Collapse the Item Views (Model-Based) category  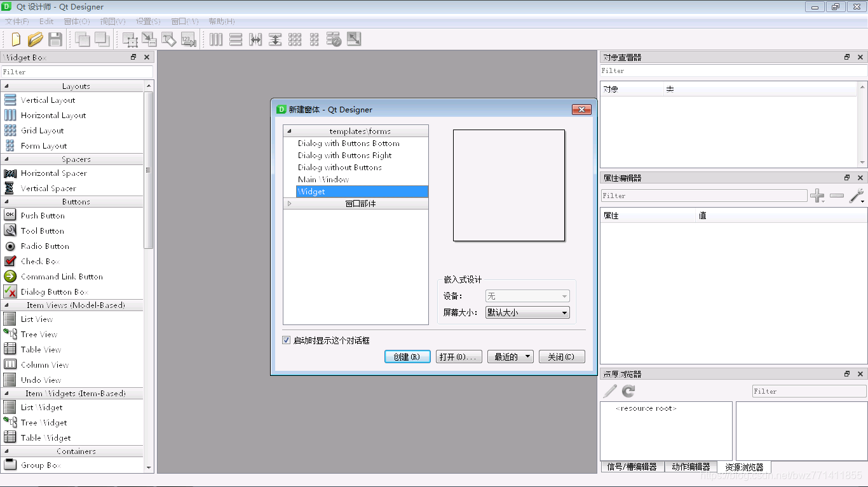[7, 305]
